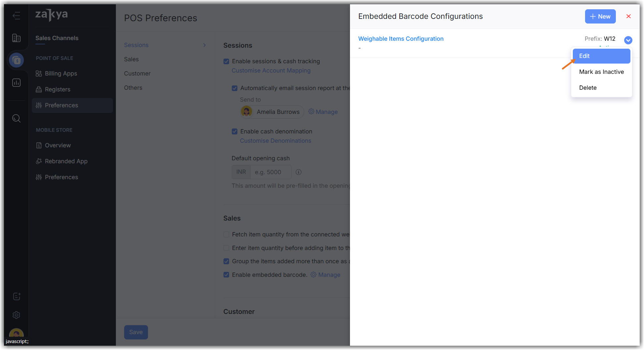
Task: Choose Edit from the dropdown menu
Action: click(601, 56)
